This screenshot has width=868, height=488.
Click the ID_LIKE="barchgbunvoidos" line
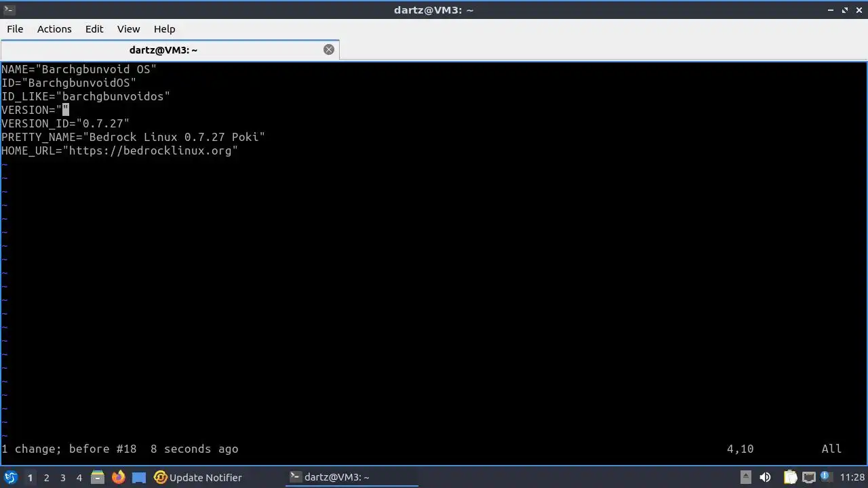click(85, 96)
